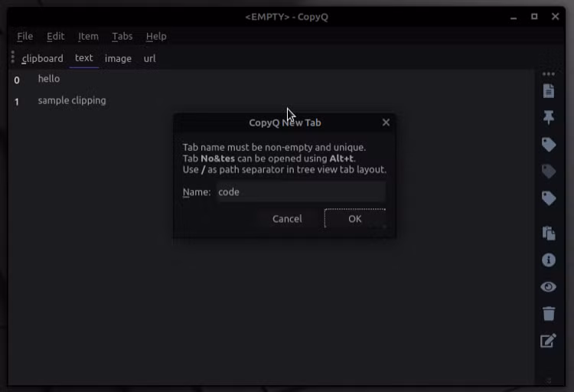Image resolution: width=574 pixels, height=392 pixels.
Task: Close the CopyQ New Tab dialog
Action: click(386, 122)
